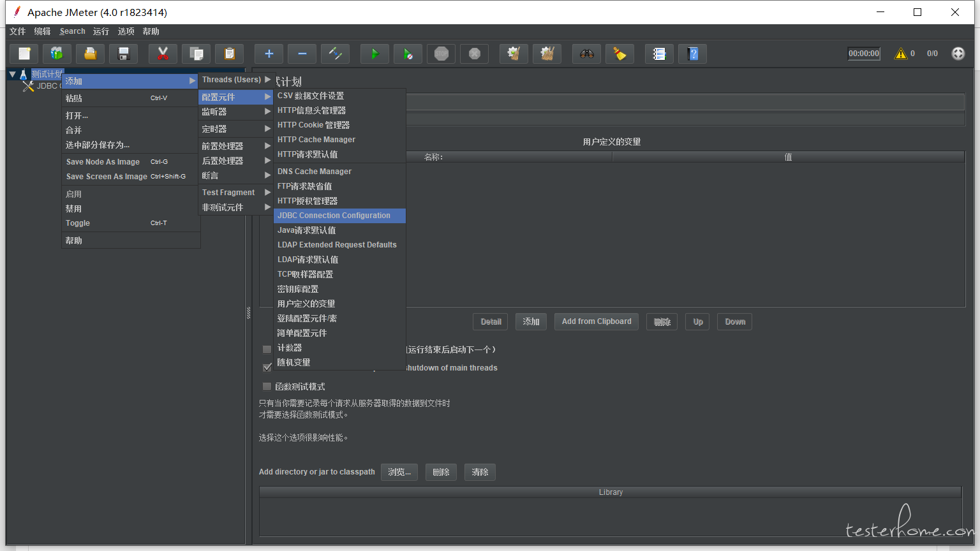
Task: Click the Add from Clipboard button
Action: 597,321
